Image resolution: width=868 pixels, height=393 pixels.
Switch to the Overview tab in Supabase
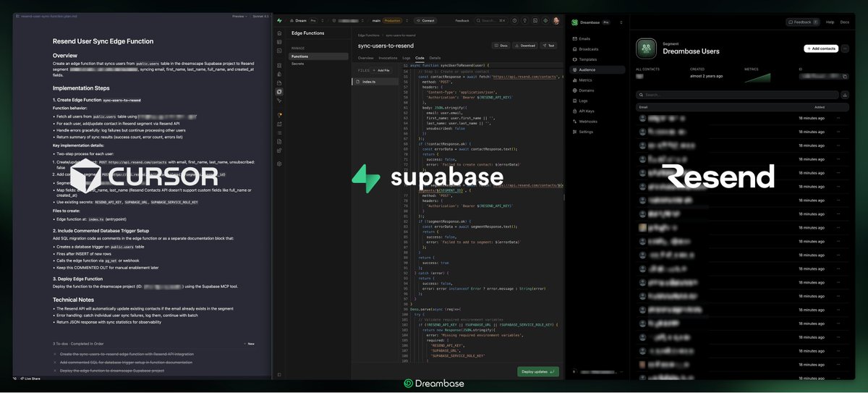[x=365, y=58]
